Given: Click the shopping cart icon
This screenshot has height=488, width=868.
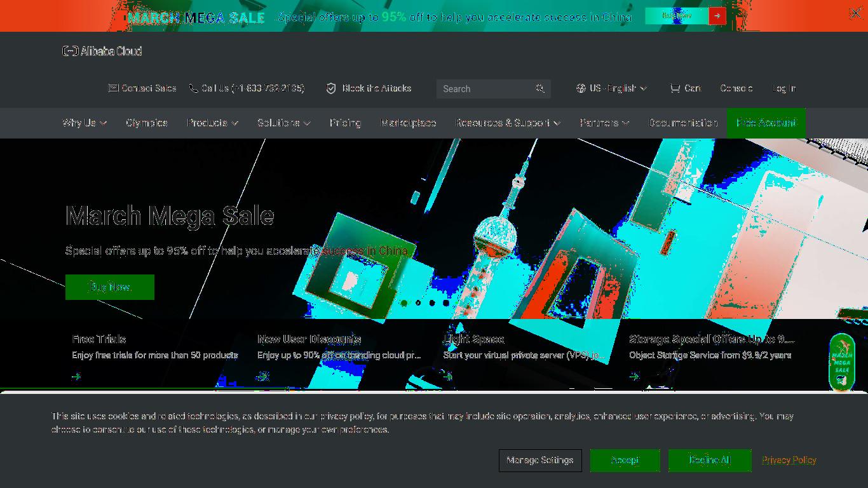Looking at the screenshot, I should (x=675, y=88).
